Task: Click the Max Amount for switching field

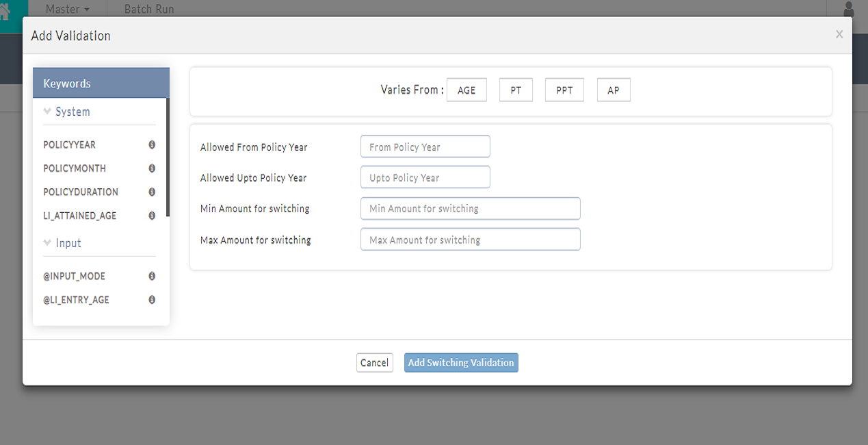Action: click(470, 240)
